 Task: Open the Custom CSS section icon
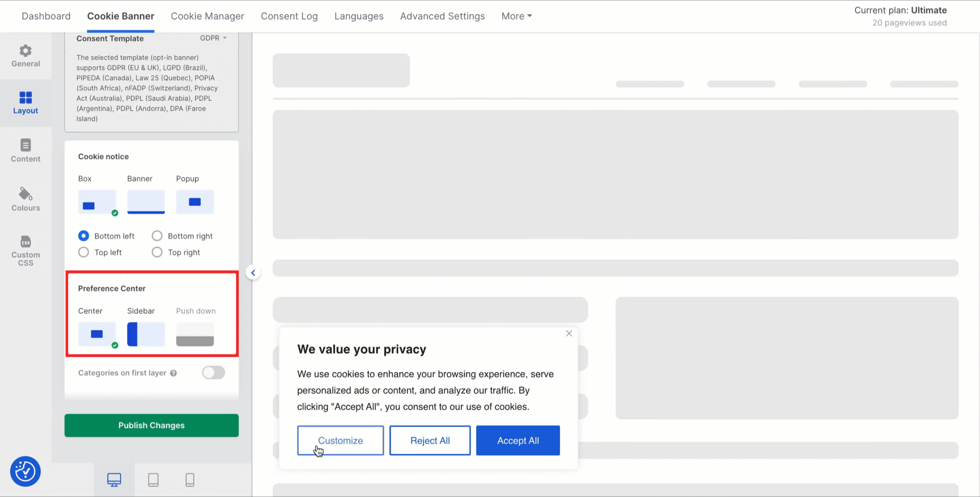point(25,242)
